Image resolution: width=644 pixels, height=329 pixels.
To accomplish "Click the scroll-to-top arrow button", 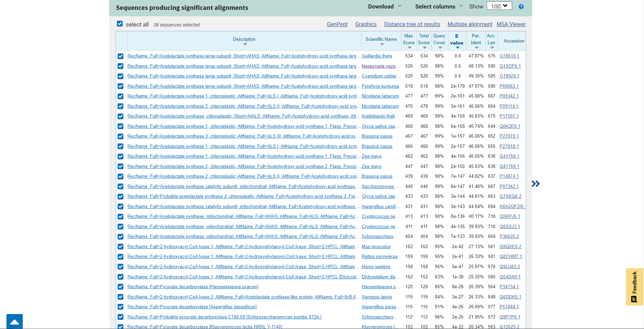I will click(15, 322).
